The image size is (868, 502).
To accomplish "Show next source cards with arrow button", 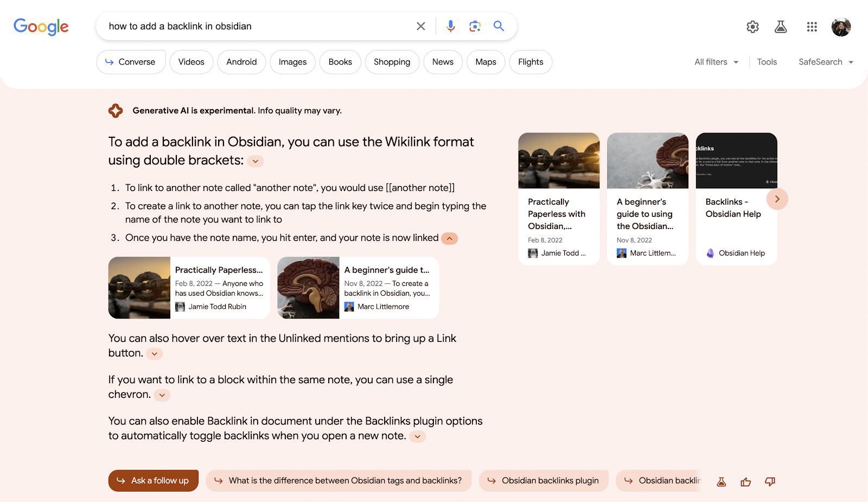I will [x=777, y=199].
